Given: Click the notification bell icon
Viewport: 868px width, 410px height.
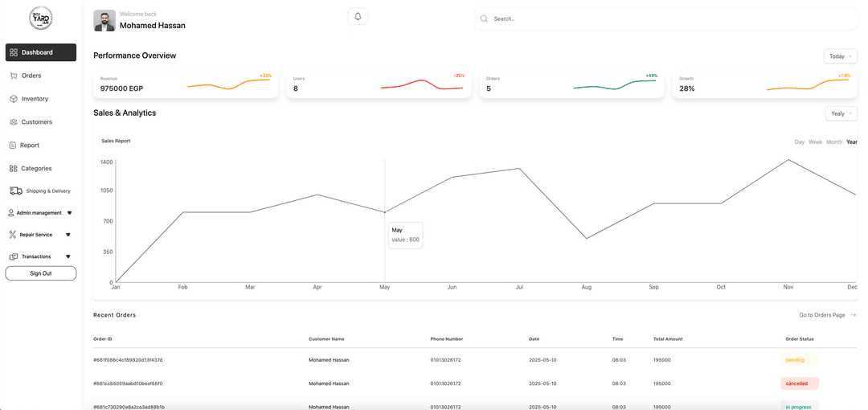Looking at the screenshot, I should pos(358,17).
